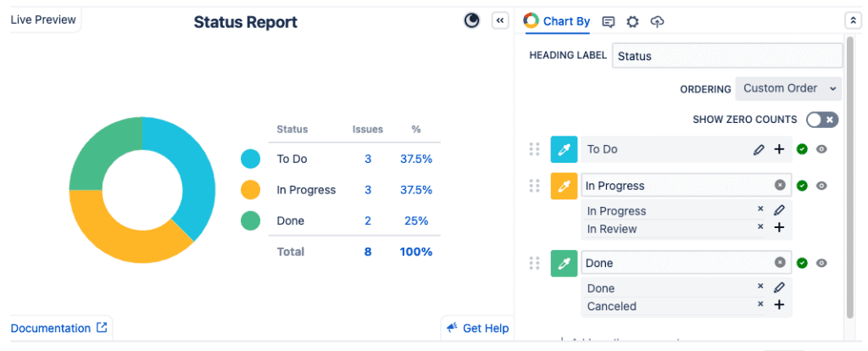Viewport: 868px width, 351px height.
Task: Open the Ordering Custom Order dropdown
Action: click(787, 88)
